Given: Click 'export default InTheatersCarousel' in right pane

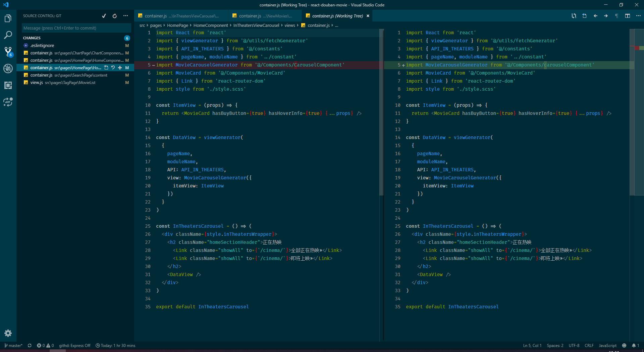Looking at the screenshot, I should coord(452,307).
